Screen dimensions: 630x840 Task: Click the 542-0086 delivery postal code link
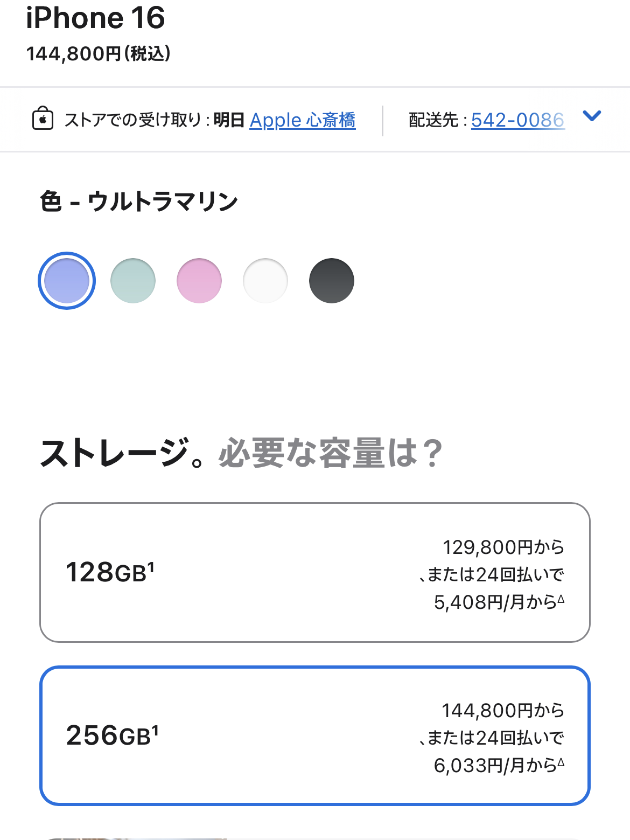click(x=517, y=120)
